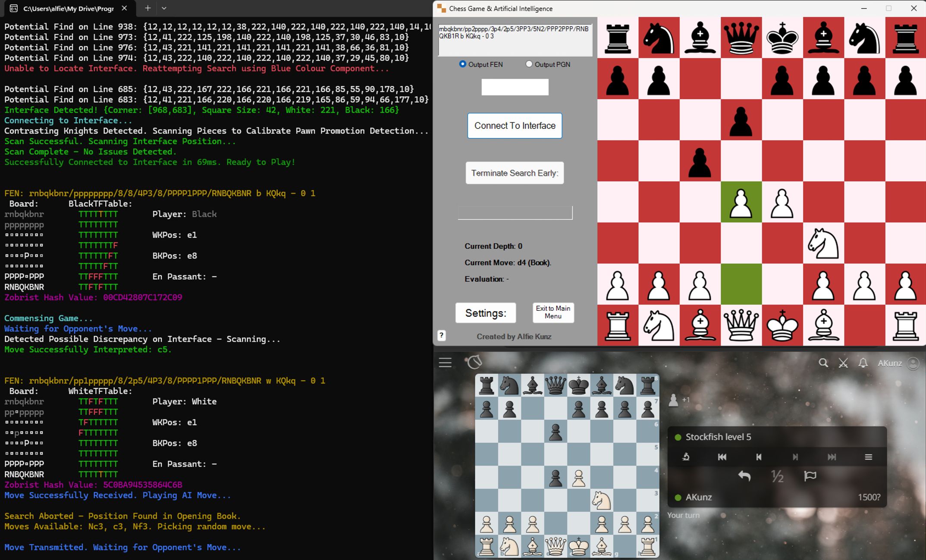The image size is (926, 560).
Task: Click the FEN output text box
Action: (x=515, y=40)
